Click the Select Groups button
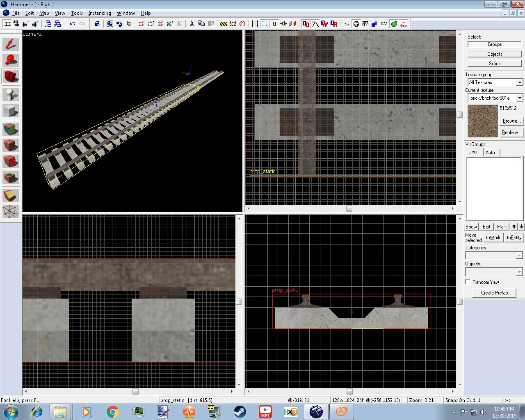 (495, 44)
